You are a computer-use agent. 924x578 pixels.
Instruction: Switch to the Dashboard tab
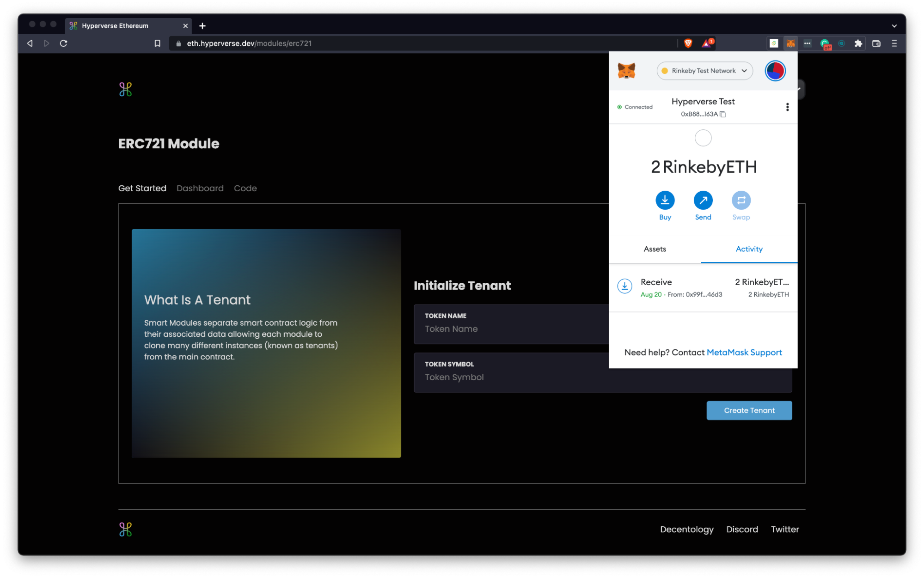pyautogui.click(x=200, y=188)
